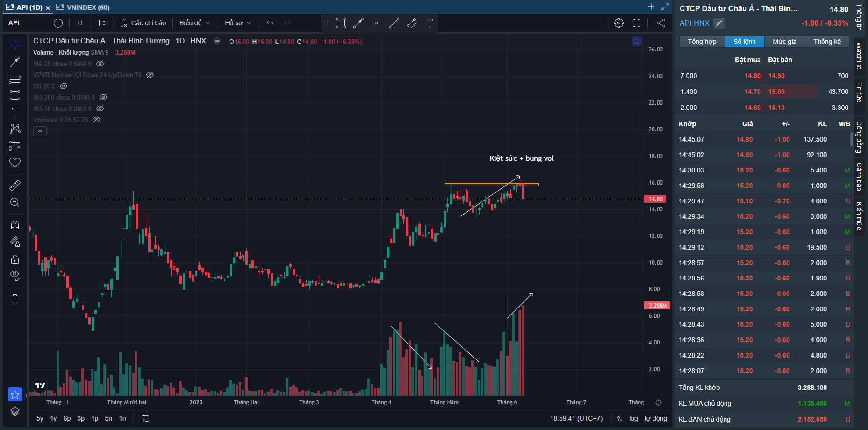Image resolution: width=868 pixels, height=430 pixels.
Task: Open the go-to date range picker
Action: point(145,418)
